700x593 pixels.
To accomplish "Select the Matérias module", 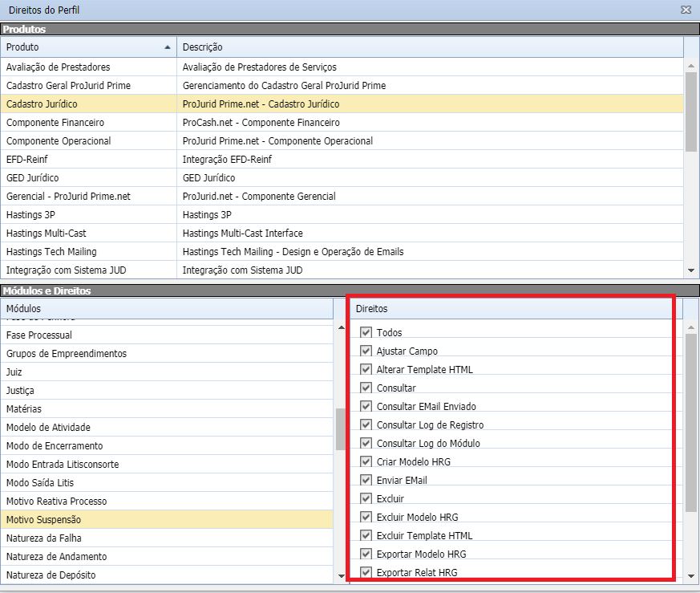I will click(167, 409).
